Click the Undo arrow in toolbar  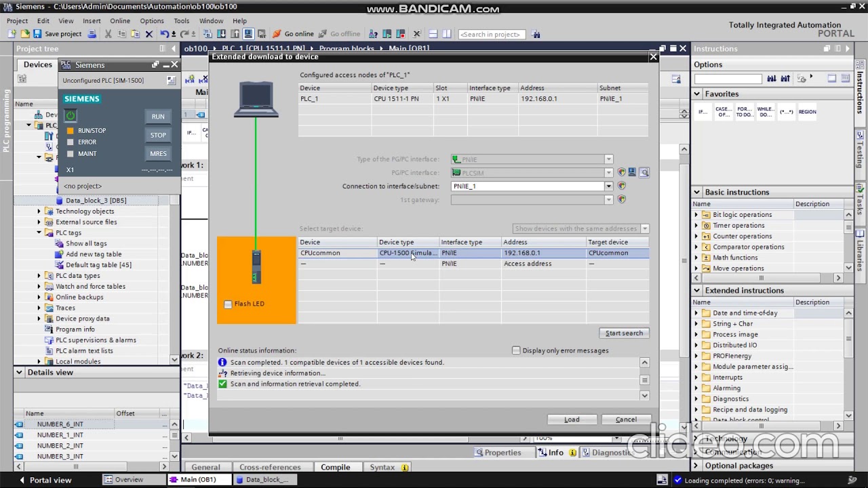[165, 34]
